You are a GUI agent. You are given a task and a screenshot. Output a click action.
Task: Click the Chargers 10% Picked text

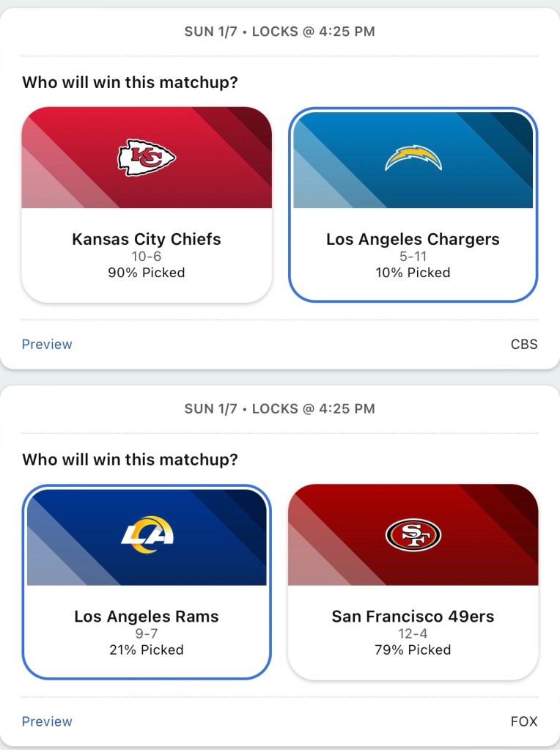(x=413, y=273)
